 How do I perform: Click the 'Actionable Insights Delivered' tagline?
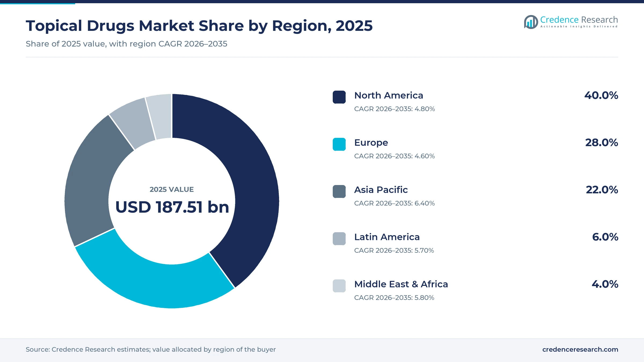tap(579, 27)
